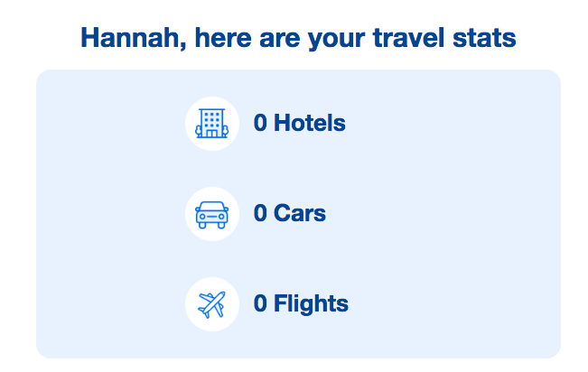The height and width of the screenshot is (372, 588).
Task: Click the word Cars
Action: pyautogui.click(x=300, y=213)
